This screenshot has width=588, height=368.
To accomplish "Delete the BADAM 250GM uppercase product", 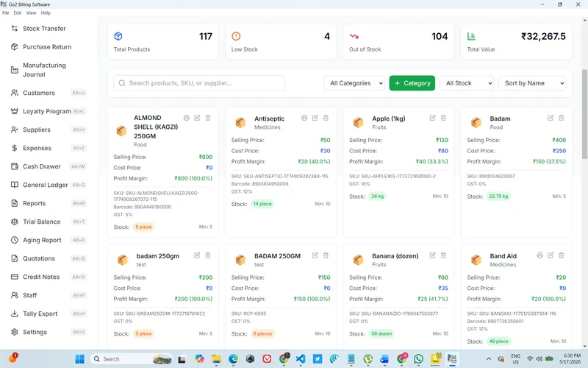I will [x=326, y=255].
